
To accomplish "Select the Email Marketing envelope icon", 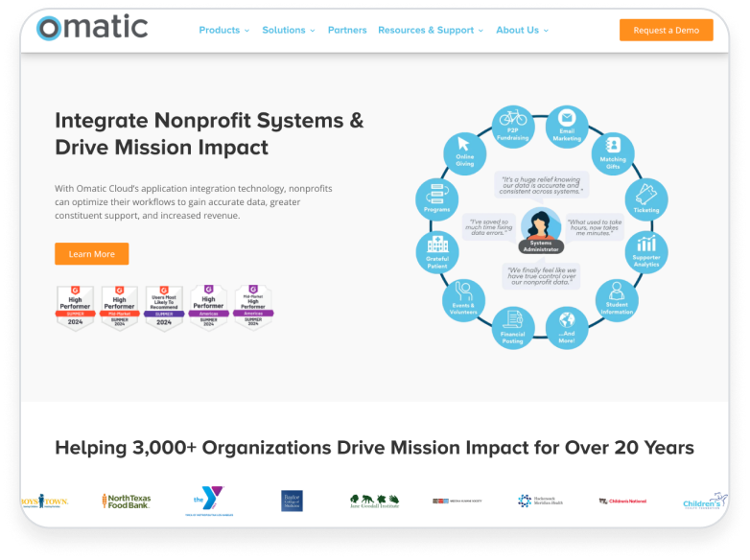I will pos(567,127).
